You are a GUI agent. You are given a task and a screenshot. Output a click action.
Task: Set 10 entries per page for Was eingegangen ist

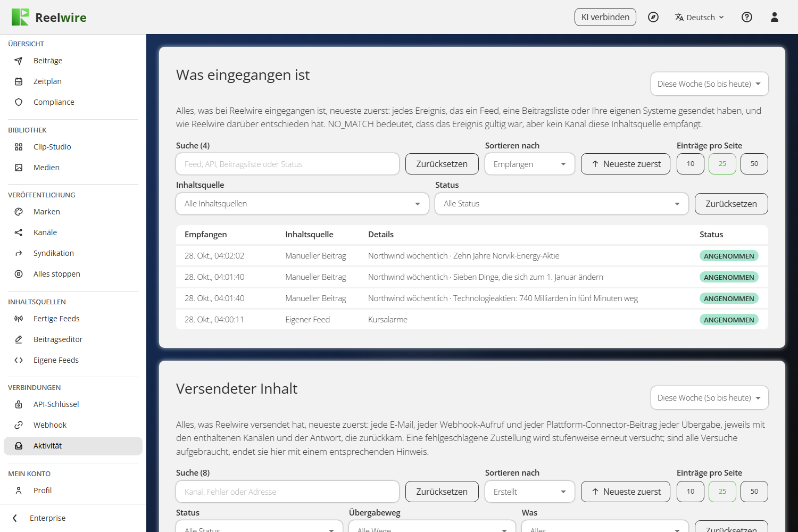[x=691, y=164]
